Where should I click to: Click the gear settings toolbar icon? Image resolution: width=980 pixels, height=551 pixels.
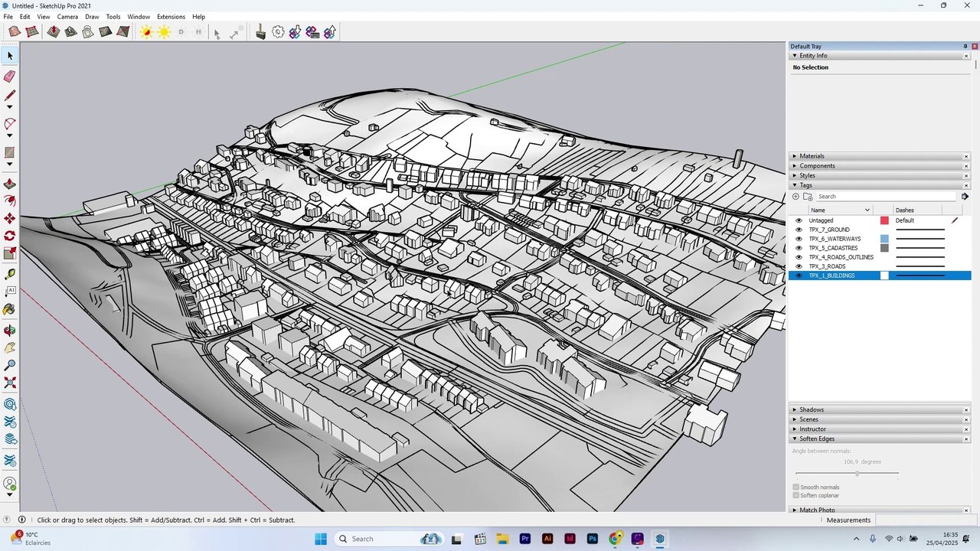tap(278, 32)
